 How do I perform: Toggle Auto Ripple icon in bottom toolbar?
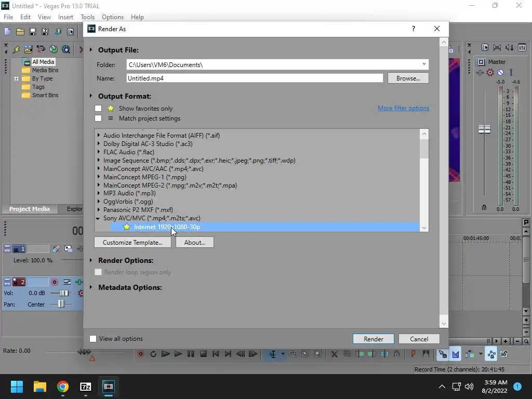point(470,354)
